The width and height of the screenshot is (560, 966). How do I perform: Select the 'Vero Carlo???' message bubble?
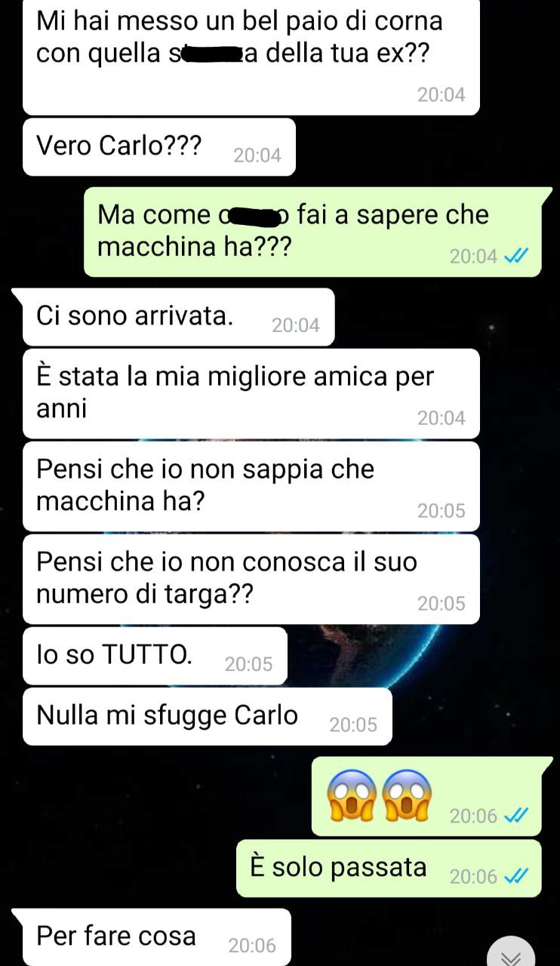(x=159, y=147)
